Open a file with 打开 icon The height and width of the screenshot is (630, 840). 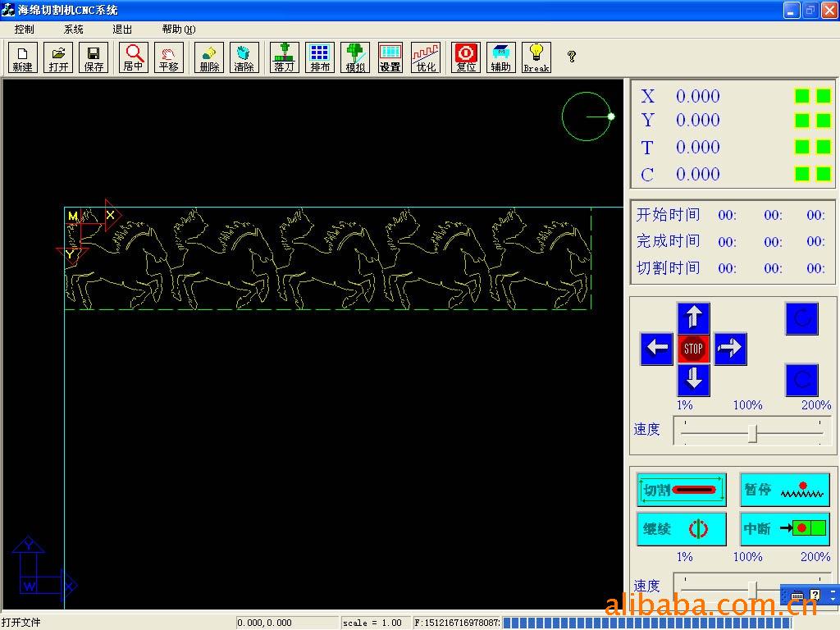point(58,57)
